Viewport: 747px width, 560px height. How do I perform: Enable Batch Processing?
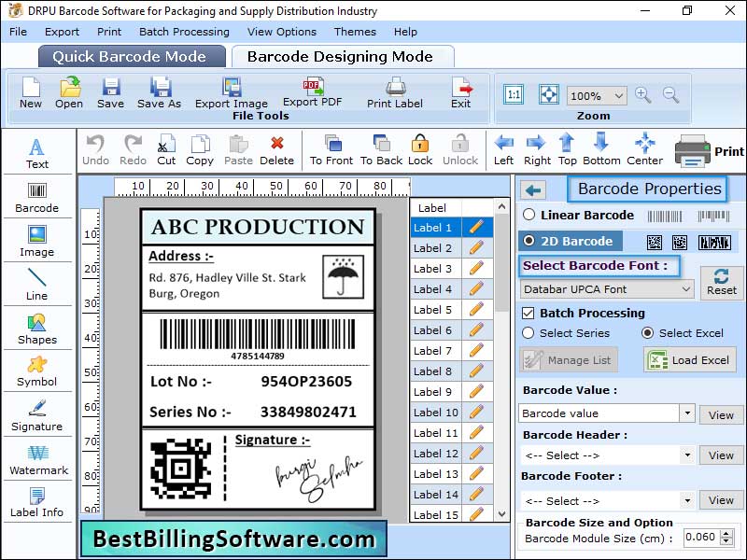(529, 313)
